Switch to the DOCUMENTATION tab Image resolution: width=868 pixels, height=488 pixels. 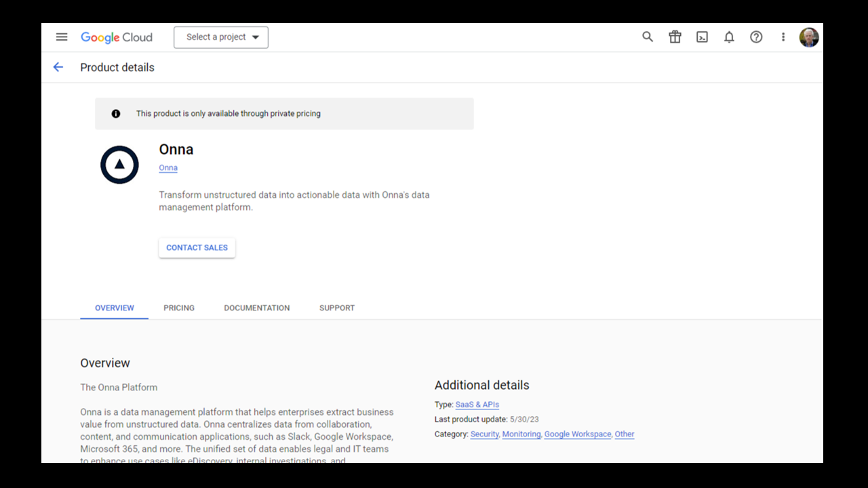pyautogui.click(x=257, y=308)
